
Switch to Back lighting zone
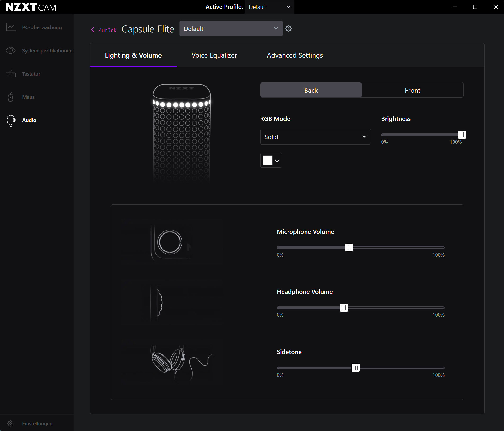point(311,90)
